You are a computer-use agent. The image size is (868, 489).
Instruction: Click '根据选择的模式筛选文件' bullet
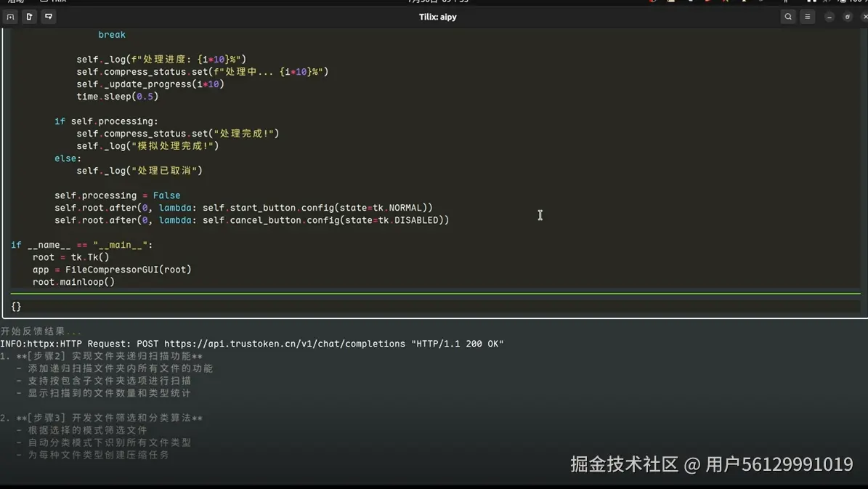[x=87, y=430]
